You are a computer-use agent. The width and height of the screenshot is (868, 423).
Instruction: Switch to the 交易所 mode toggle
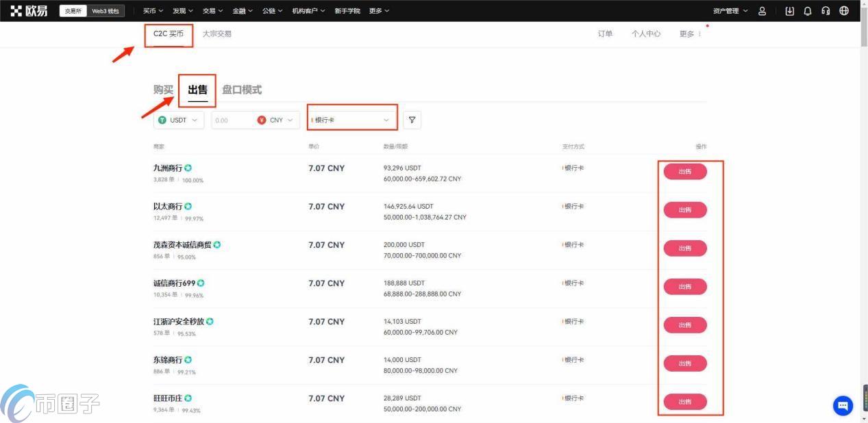tap(73, 11)
